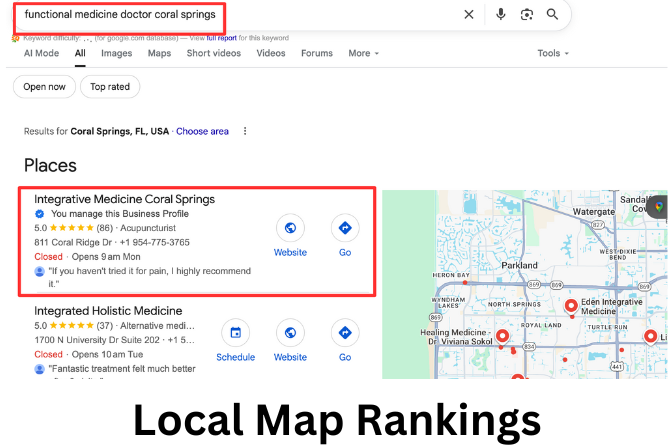Click the 1700 N University Dr address text

(97, 340)
